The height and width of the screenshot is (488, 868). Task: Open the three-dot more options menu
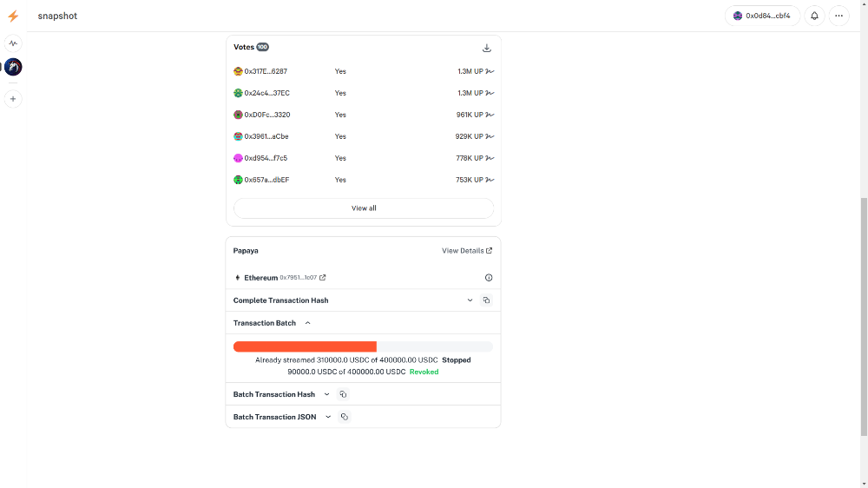click(838, 16)
